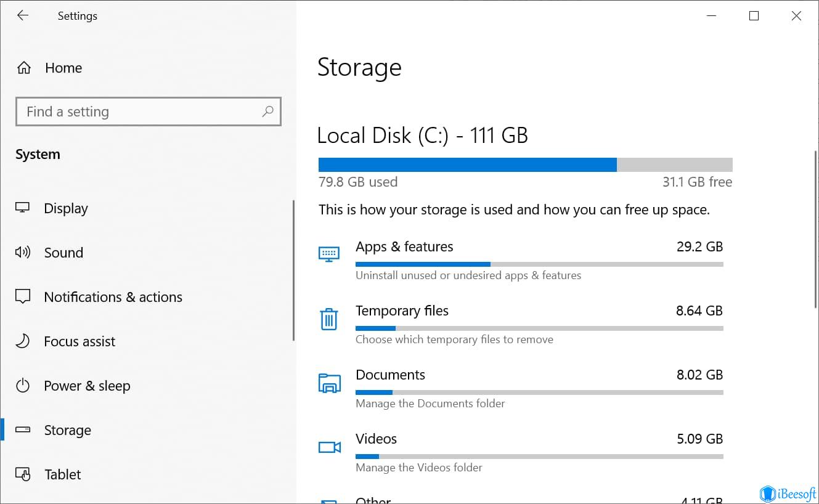The height and width of the screenshot is (504, 819).
Task: Select the Power & sleep icon
Action: tap(23, 386)
